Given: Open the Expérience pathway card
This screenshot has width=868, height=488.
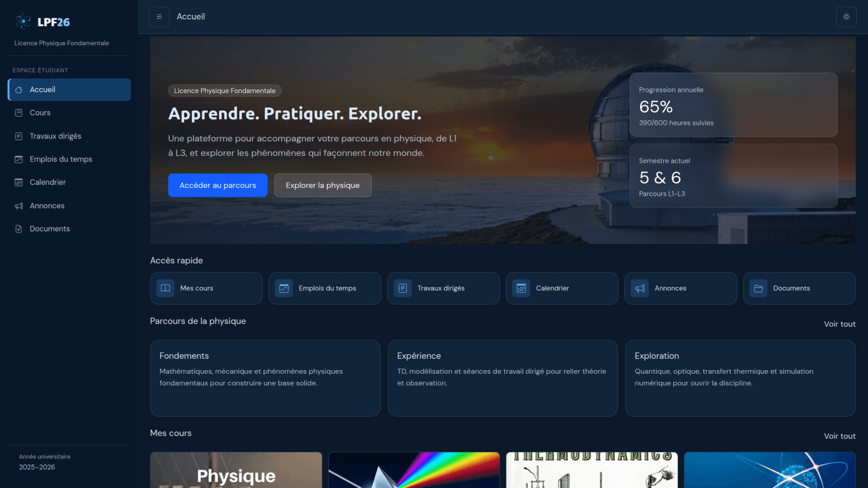Looking at the screenshot, I should pos(503,378).
